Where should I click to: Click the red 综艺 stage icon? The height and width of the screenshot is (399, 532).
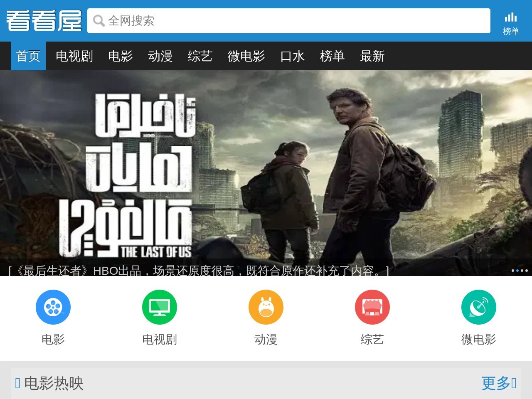point(372,307)
